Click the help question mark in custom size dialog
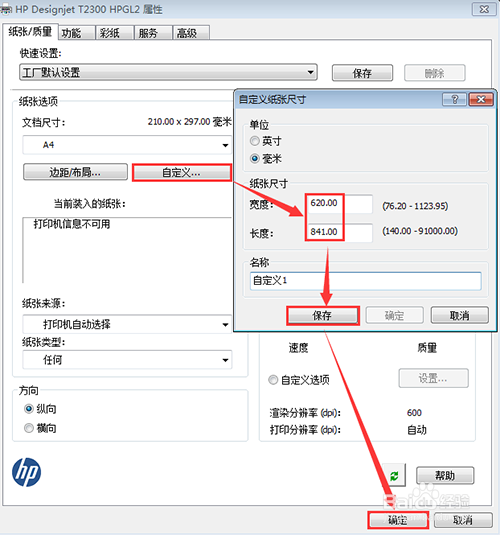 click(x=455, y=99)
